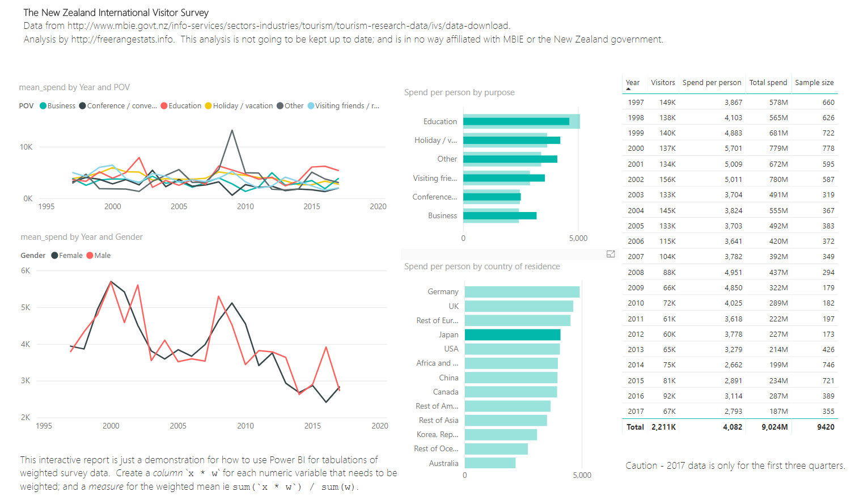Viewport: 868px width, 500px height.
Task: Click the Total row of the table
Action: coord(709,427)
